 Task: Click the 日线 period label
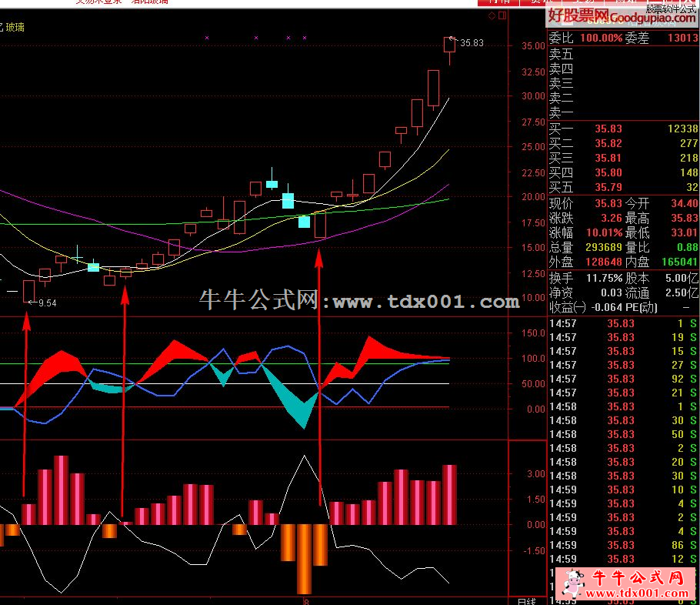[527, 600]
